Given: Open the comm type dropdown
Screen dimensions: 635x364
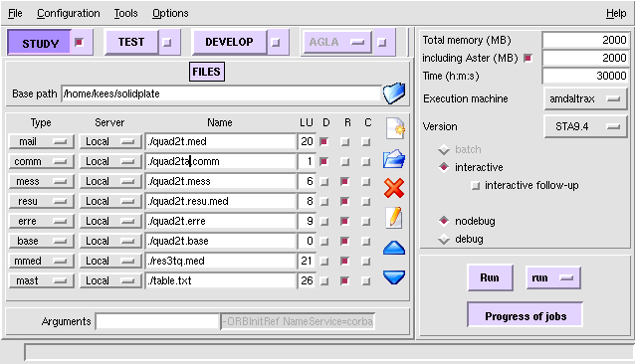Looking at the screenshot, I should [x=42, y=161].
